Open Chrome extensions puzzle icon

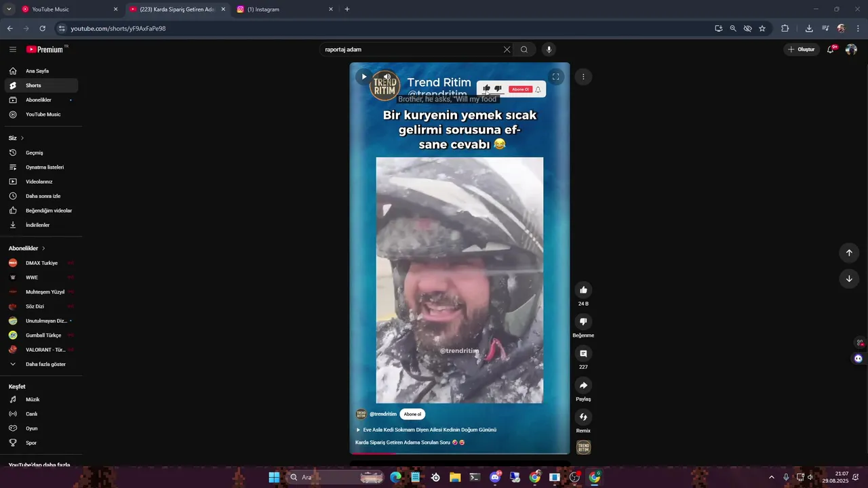click(x=785, y=28)
